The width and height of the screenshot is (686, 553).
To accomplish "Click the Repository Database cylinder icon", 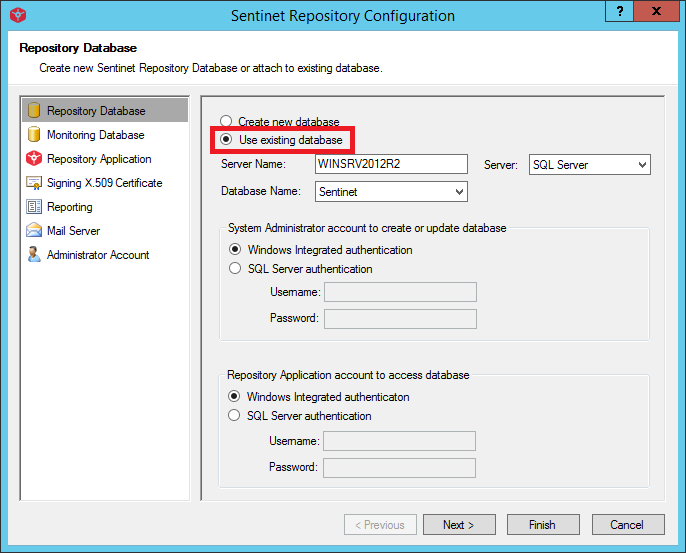I will pos(34,110).
